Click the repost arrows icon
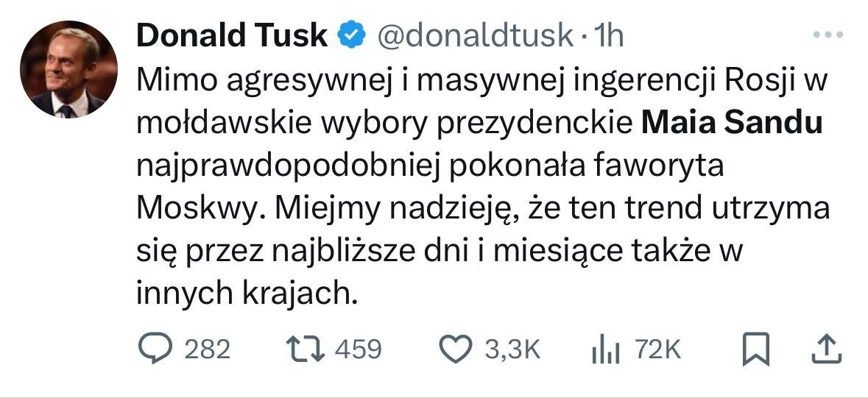Viewport: 868px width, 398px height. [x=304, y=349]
